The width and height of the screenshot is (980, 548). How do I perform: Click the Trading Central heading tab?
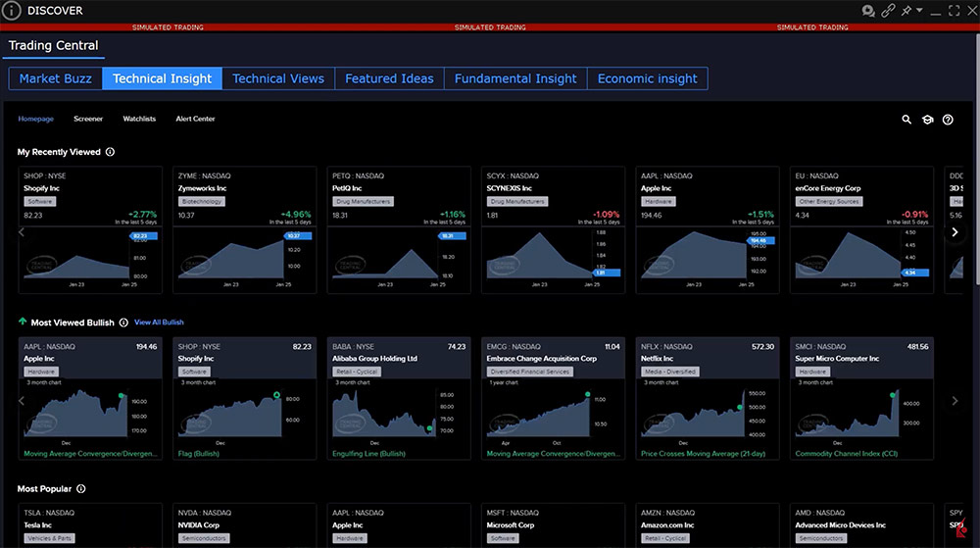click(53, 46)
